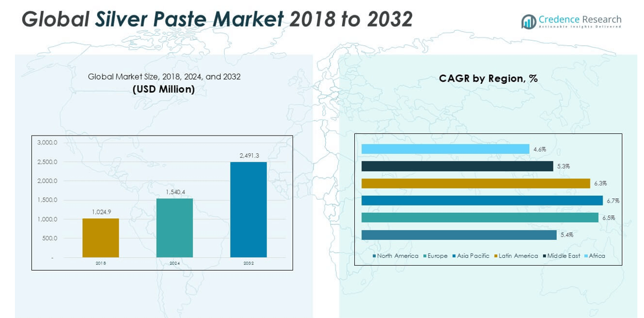Click the Credence Research brand name text
This screenshot has width=644, height=318.
(580, 20)
